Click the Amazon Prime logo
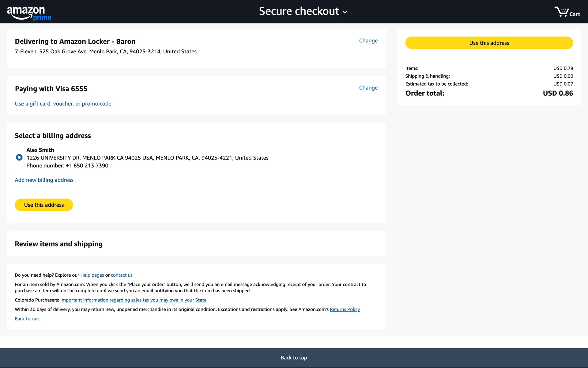Viewport: 588px width, 368px height. click(x=29, y=13)
